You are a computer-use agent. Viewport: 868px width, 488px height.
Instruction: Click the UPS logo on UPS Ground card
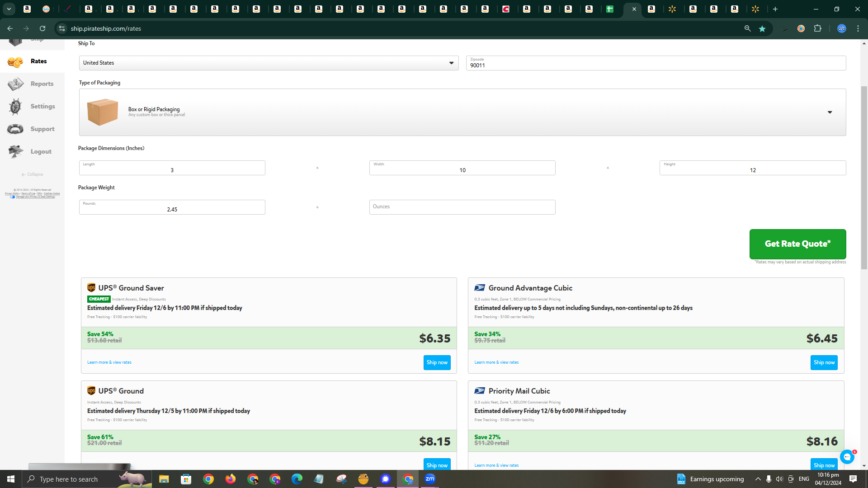(x=91, y=391)
